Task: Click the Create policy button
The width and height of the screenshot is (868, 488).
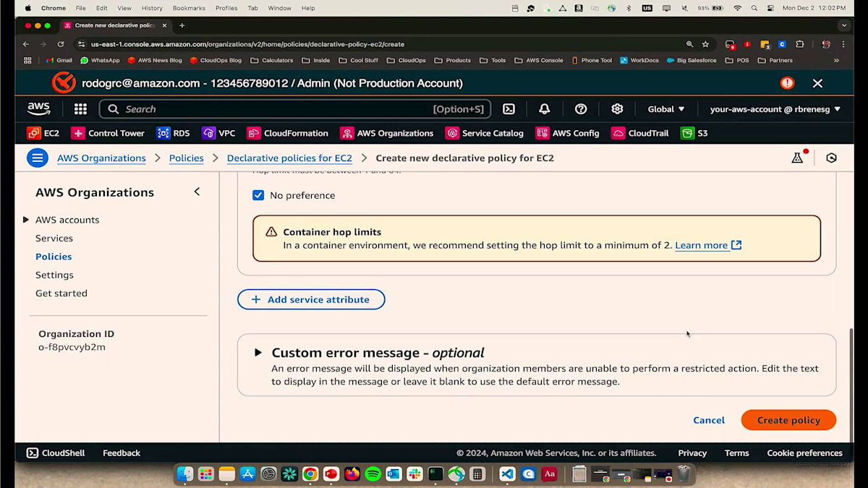Action: point(788,420)
